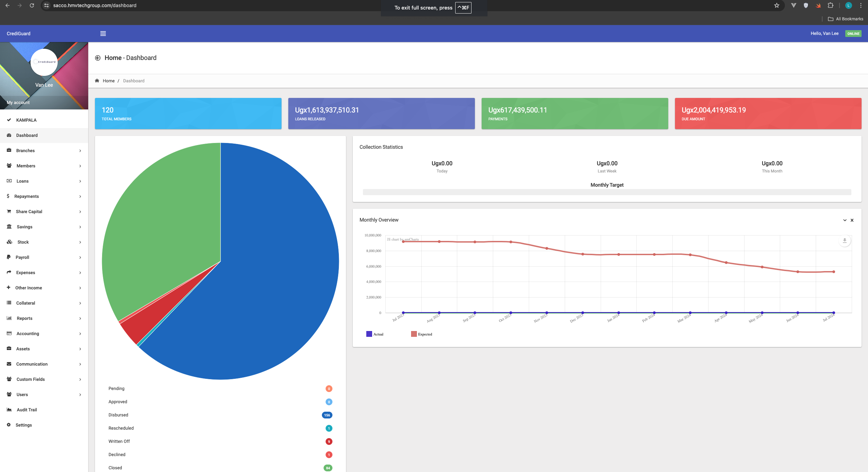
Task: Click the Communication envelope icon
Action: tap(9, 364)
